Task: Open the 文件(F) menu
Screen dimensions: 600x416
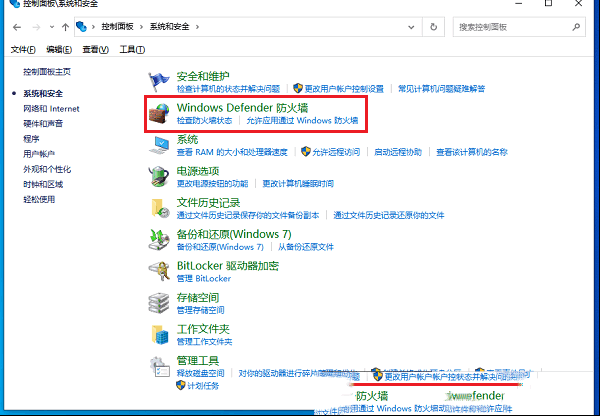Action: 23,49
